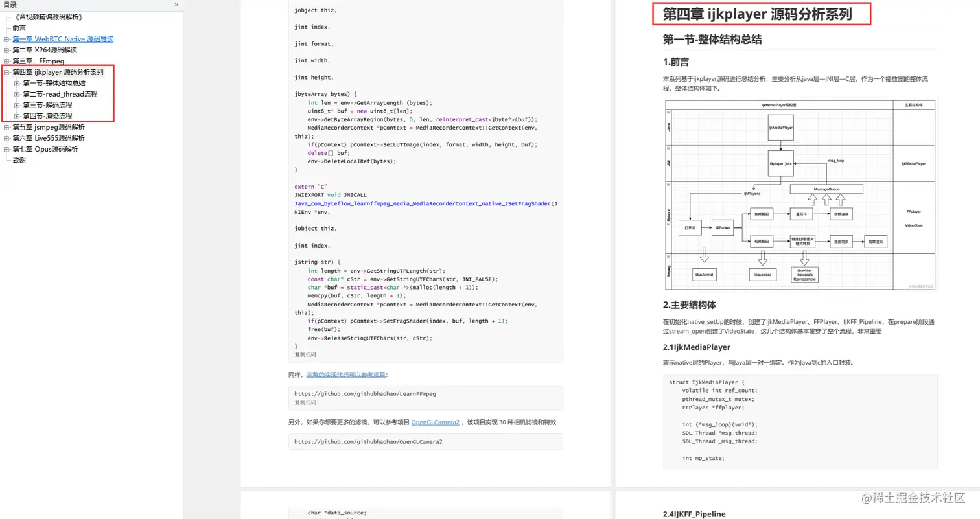980x519 pixels.
Task: Click the 2.主要结构体 heading
Action: [689, 305]
